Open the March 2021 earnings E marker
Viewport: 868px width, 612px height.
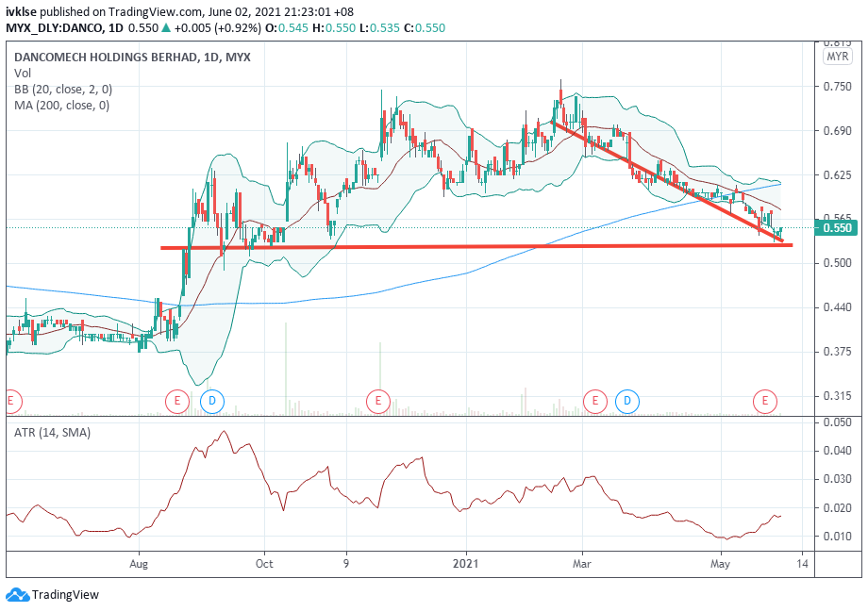tap(595, 401)
